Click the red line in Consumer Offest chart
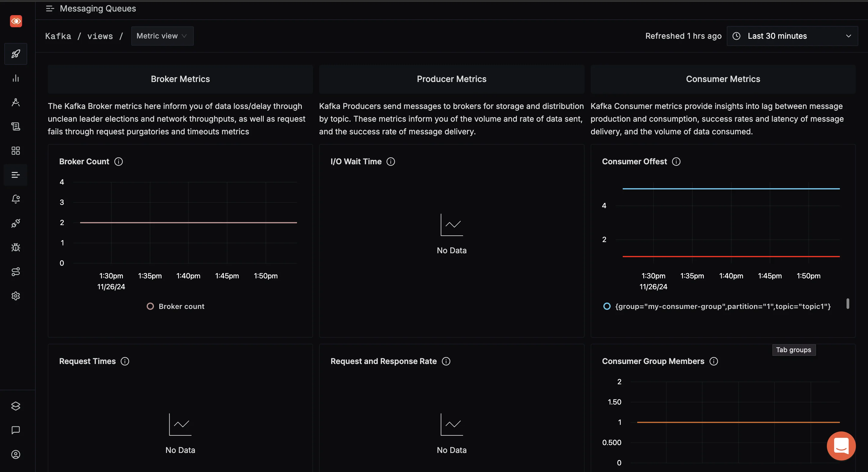868x472 pixels. pos(731,257)
